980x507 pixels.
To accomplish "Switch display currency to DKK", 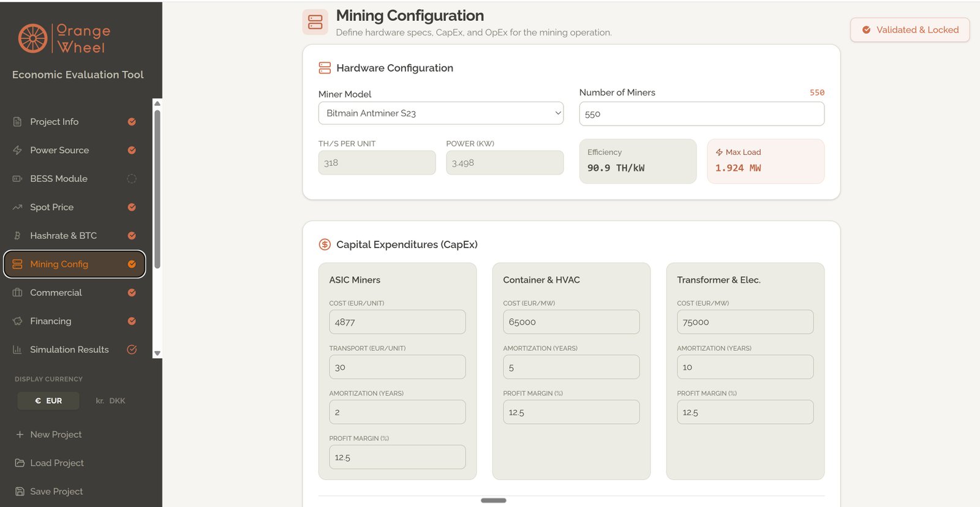I will tap(110, 400).
